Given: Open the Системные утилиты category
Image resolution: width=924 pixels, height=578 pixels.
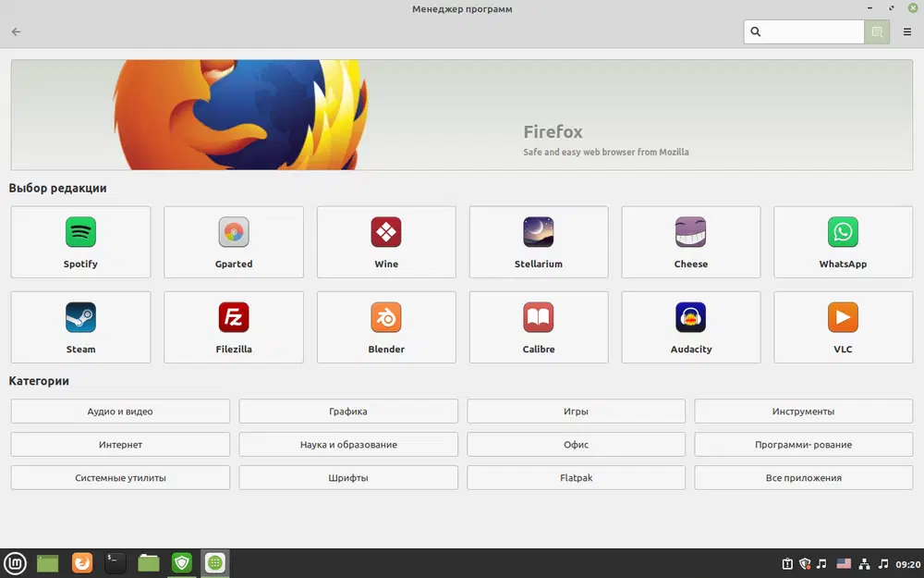Looking at the screenshot, I should coord(120,477).
